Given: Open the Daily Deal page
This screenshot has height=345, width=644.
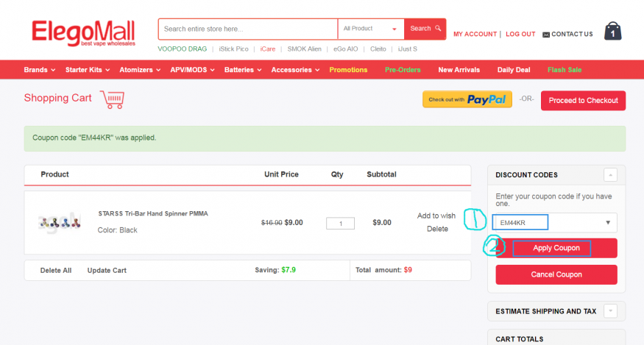Looking at the screenshot, I should coord(514,70).
